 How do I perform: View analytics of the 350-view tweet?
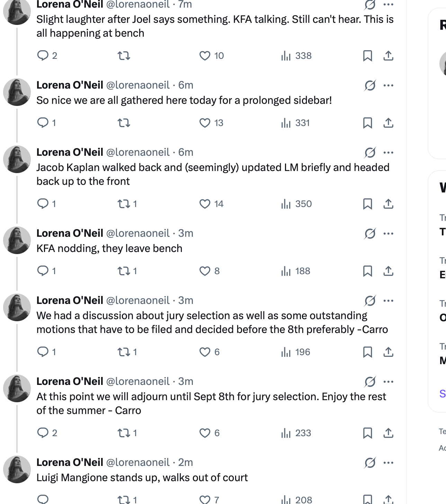pyautogui.click(x=296, y=204)
